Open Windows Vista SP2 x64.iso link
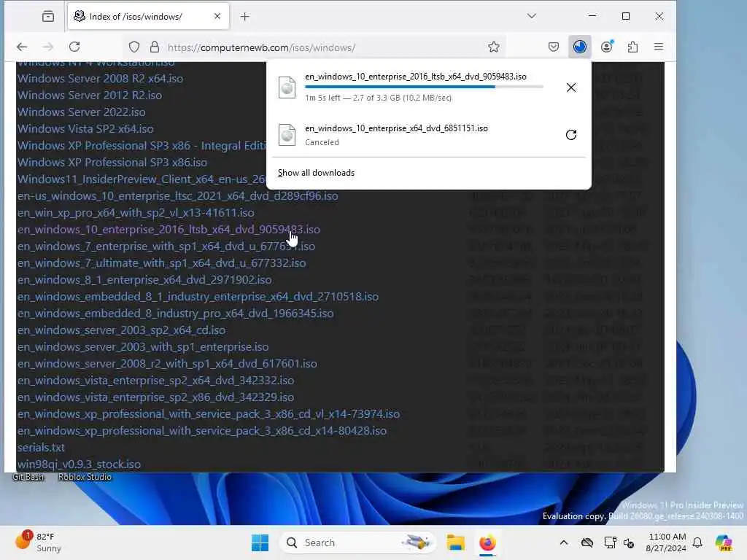 coord(85,128)
